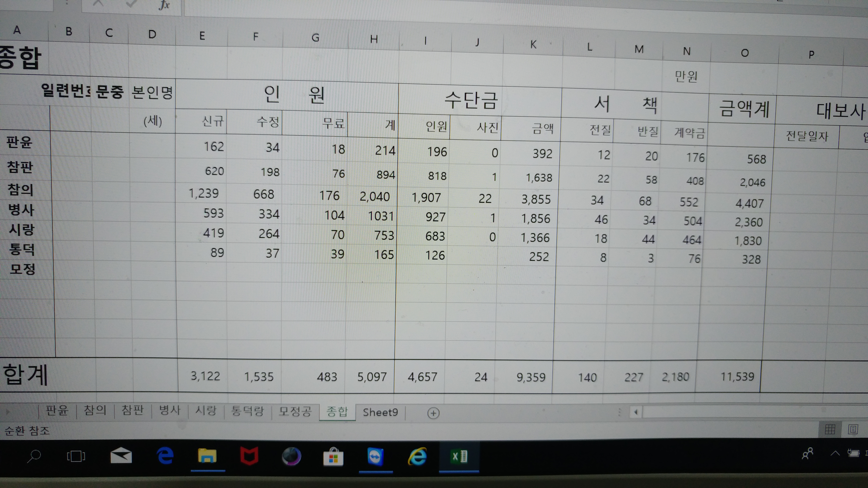Image resolution: width=868 pixels, height=488 pixels.
Task: Open the Mail app on taskbar
Action: tap(121, 456)
